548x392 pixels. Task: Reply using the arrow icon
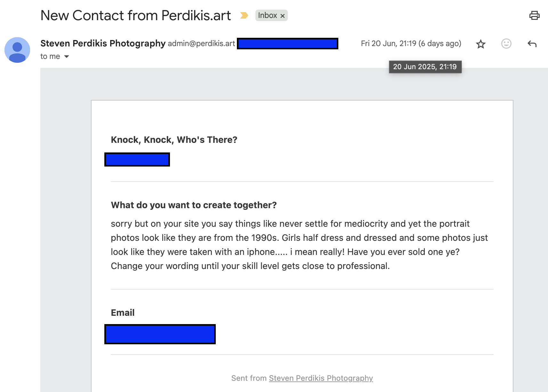tap(532, 44)
